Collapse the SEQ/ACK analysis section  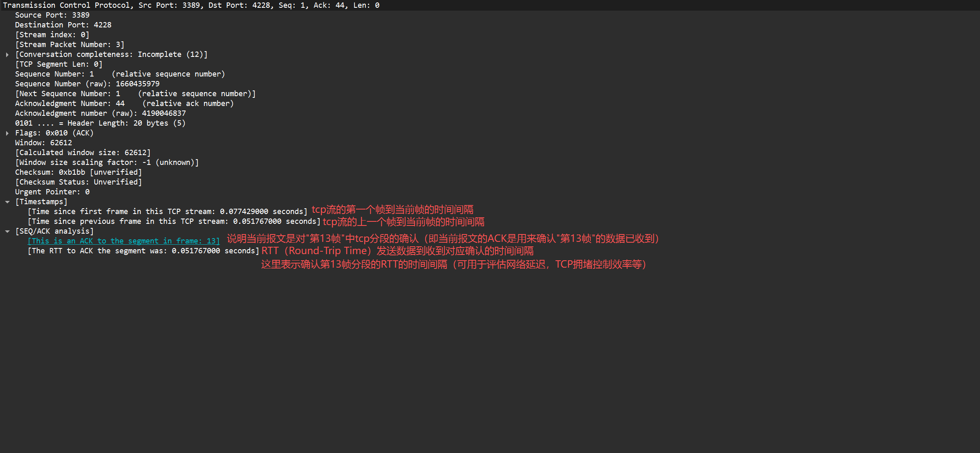click(7, 231)
